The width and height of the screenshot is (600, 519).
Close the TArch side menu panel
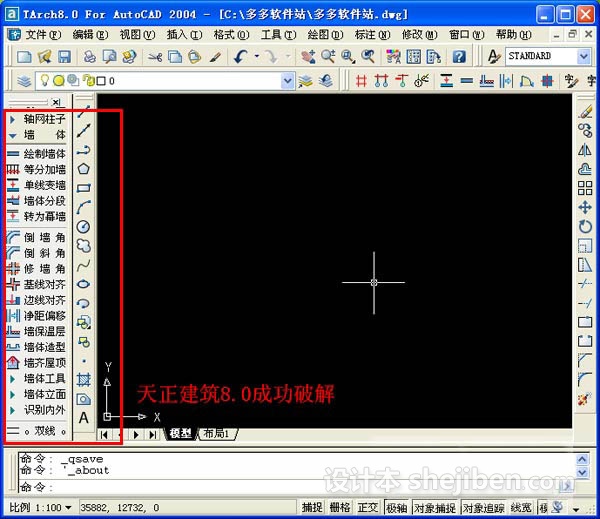[57, 102]
